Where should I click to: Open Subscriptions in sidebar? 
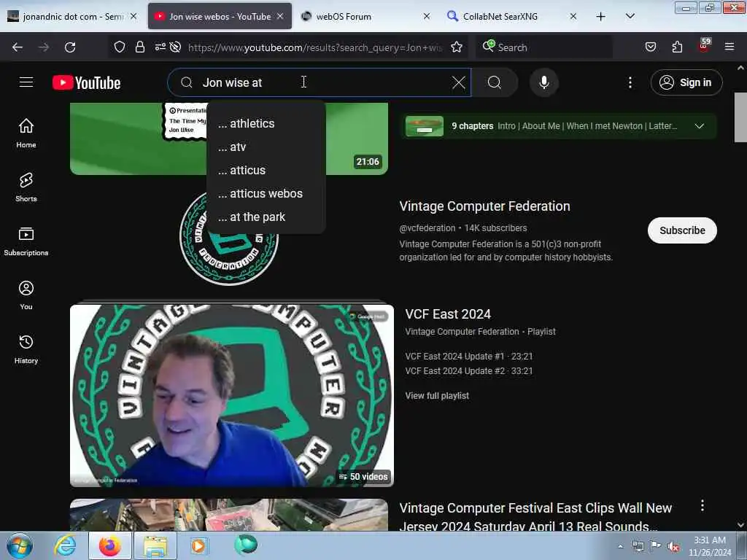[26, 241]
